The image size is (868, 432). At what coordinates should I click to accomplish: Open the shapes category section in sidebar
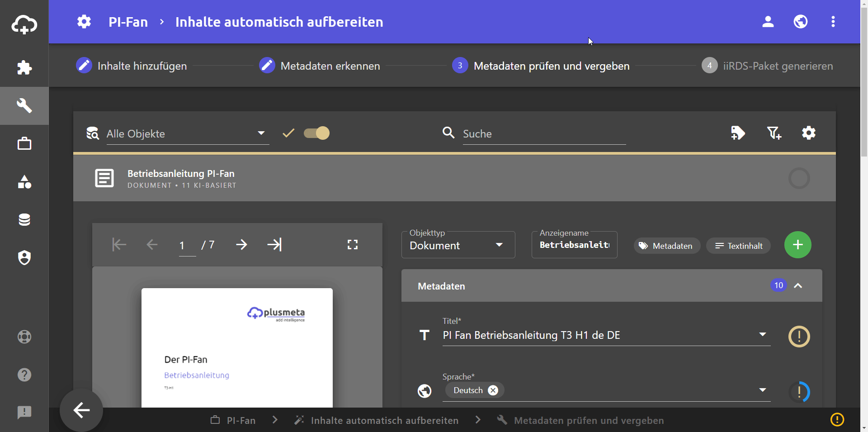[x=24, y=182]
